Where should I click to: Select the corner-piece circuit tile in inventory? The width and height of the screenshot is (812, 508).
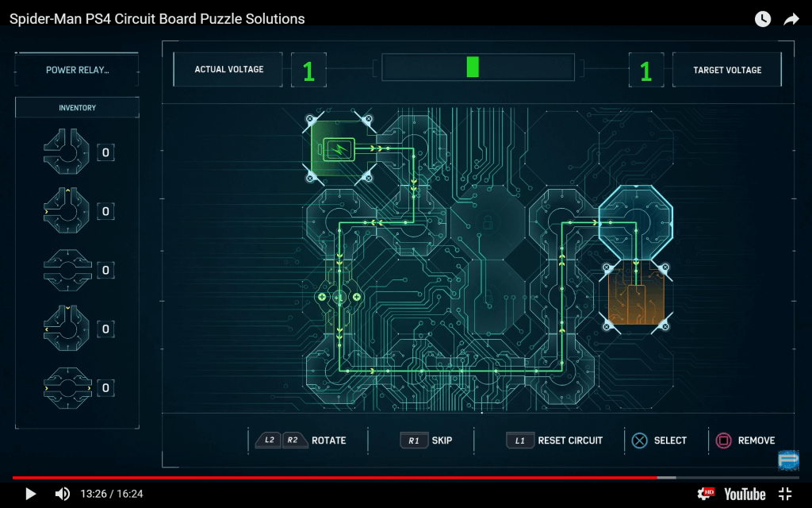(67, 152)
